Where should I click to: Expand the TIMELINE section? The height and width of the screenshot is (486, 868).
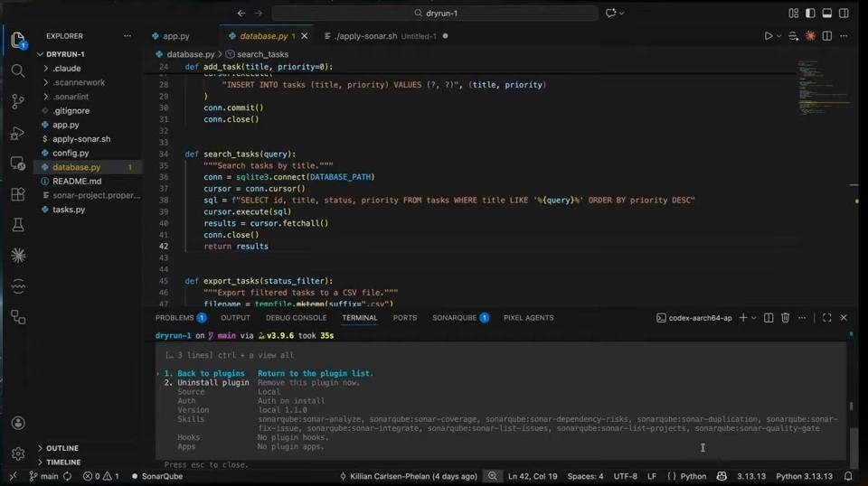click(63, 463)
